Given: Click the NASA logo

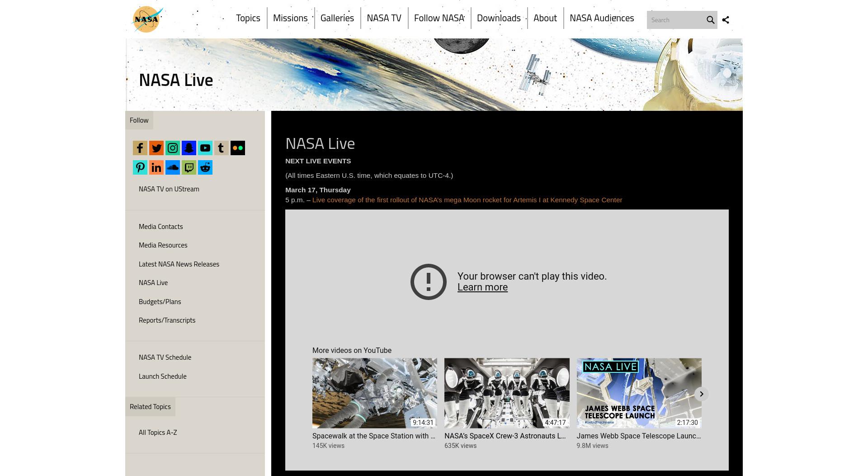Looking at the screenshot, I should (x=147, y=19).
